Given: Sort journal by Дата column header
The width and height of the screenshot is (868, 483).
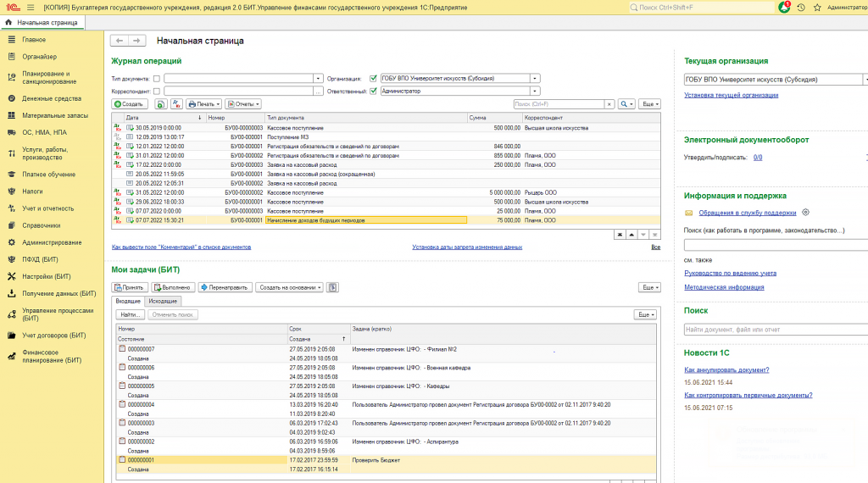Looking at the screenshot, I should [x=164, y=118].
